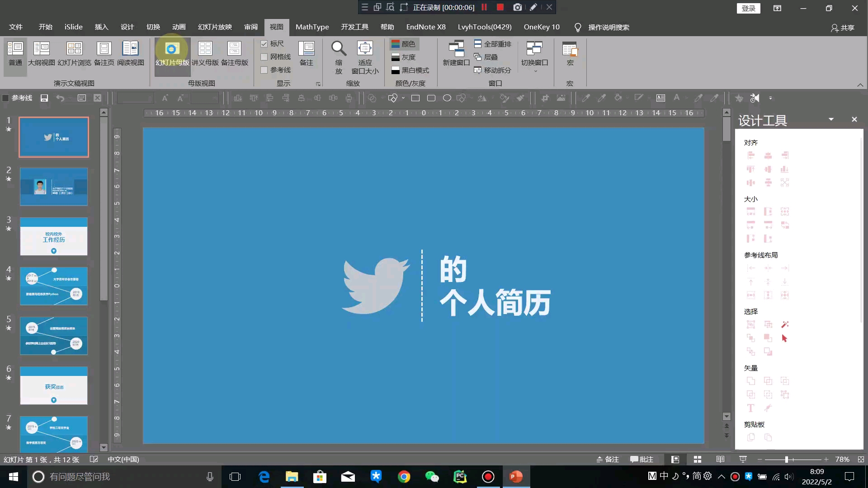Open the Show (显示) group dialog launcher
This screenshot has width=868, height=488.
click(318, 84)
